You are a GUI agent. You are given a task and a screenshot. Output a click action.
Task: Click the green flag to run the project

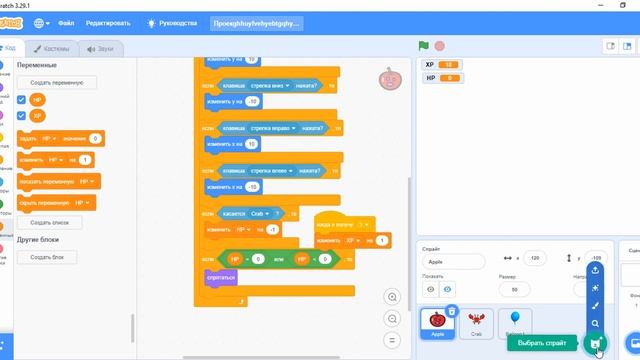(x=424, y=46)
